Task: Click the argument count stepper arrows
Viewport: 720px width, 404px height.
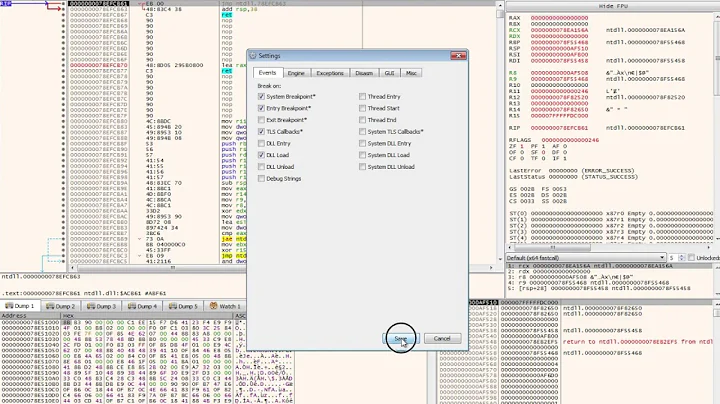Action: (x=681, y=258)
